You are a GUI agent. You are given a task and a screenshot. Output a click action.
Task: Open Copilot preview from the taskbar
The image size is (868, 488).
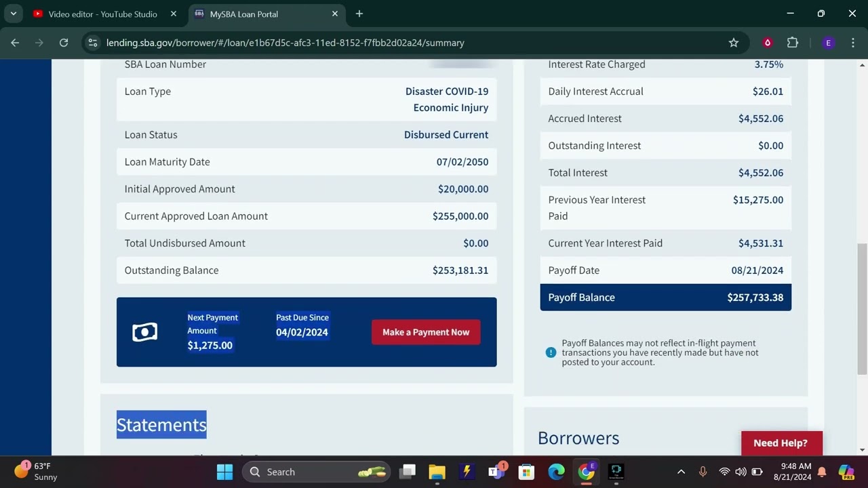point(846,472)
